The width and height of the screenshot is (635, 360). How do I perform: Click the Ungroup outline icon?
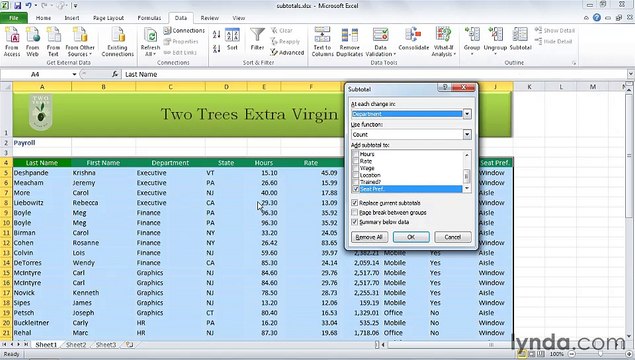[x=495, y=35]
